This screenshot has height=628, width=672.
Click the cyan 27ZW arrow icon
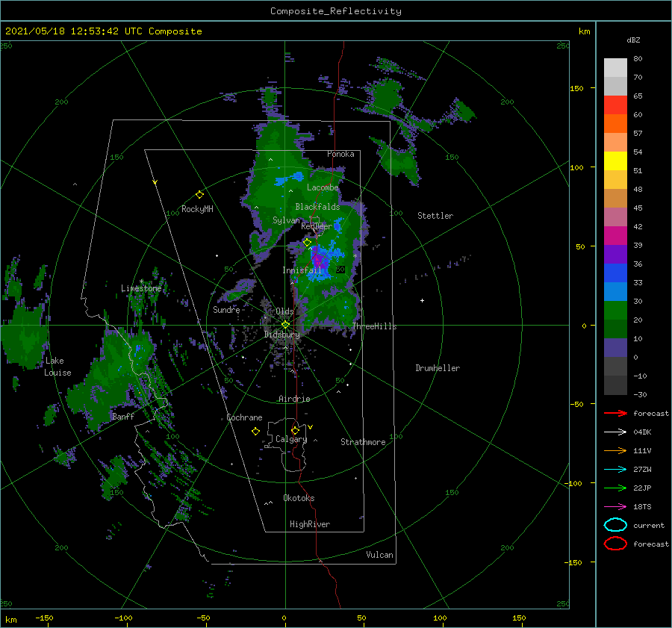[x=615, y=470]
